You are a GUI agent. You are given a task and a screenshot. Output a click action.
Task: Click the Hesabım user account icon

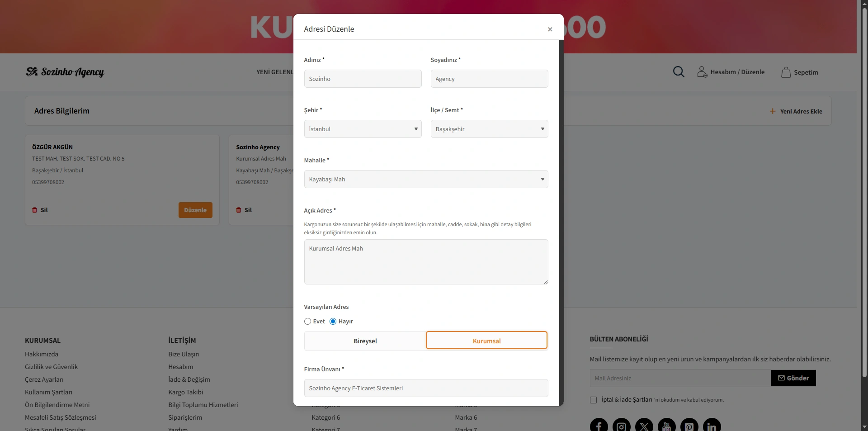[702, 72]
